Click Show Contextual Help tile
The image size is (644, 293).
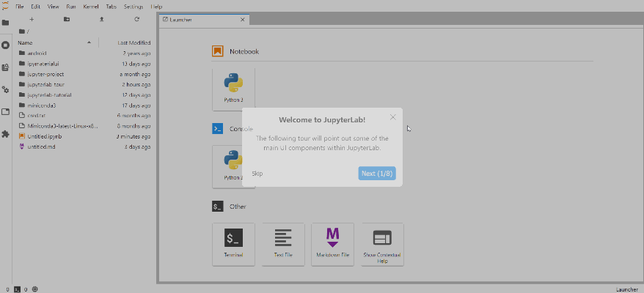click(x=382, y=244)
